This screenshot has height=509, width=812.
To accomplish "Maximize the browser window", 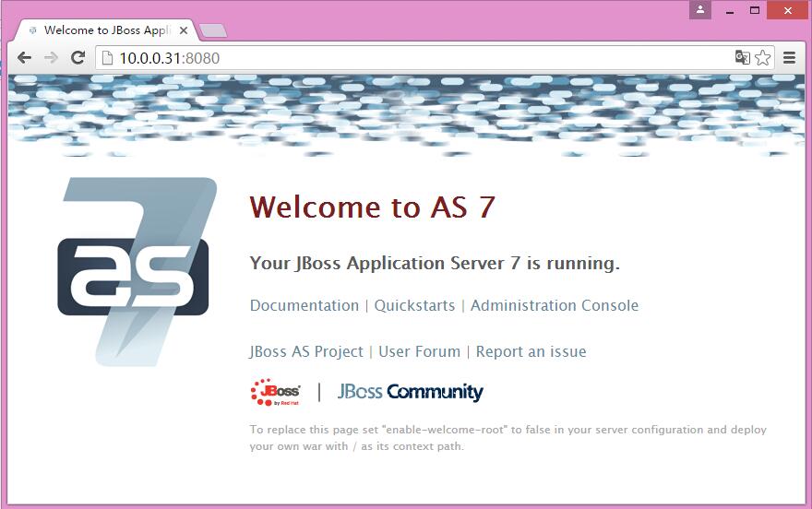I will click(x=755, y=10).
